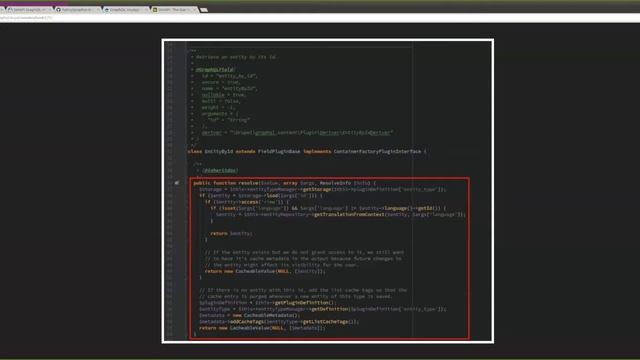Open a new browser tab

pos(204,10)
